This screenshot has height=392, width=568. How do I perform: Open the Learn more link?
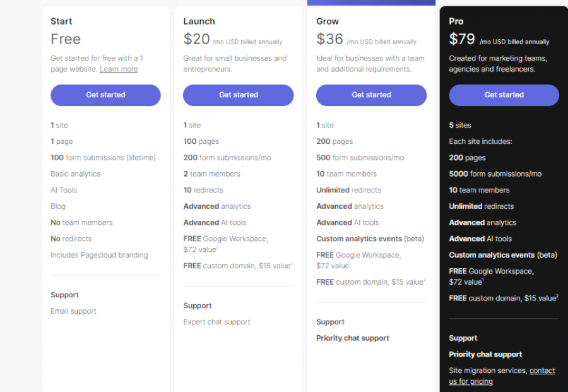pyautogui.click(x=119, y=69)
